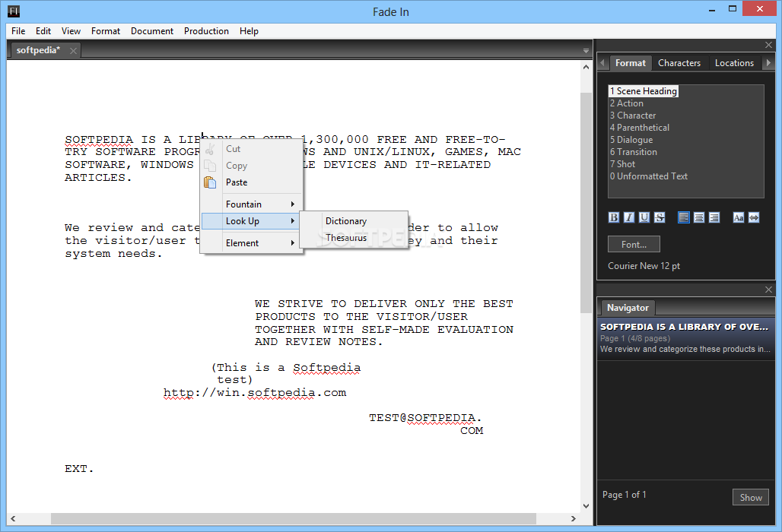Toggle Strikethrough formatting button
The width and height of the screenshot is (782, 532).
[660, 217]
